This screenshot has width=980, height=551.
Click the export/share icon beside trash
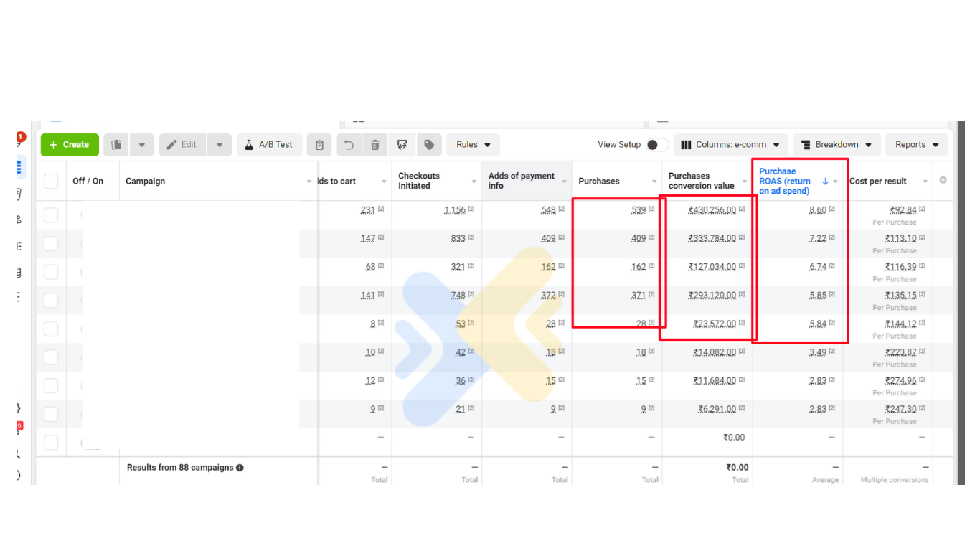(402, 145)
